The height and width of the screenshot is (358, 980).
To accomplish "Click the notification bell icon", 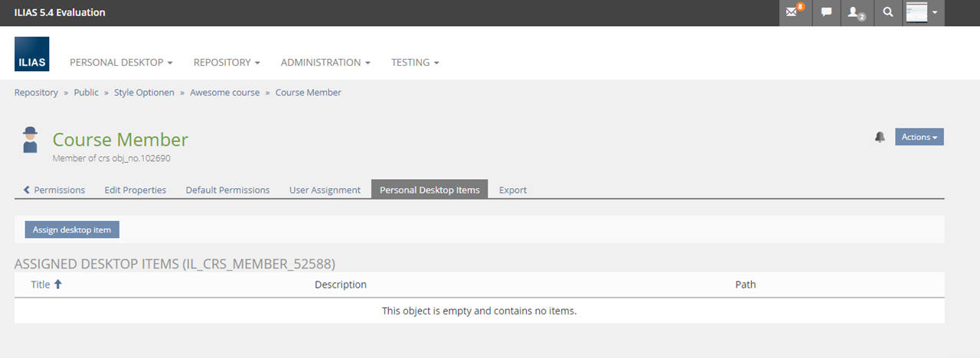I will tap(880, 137).
